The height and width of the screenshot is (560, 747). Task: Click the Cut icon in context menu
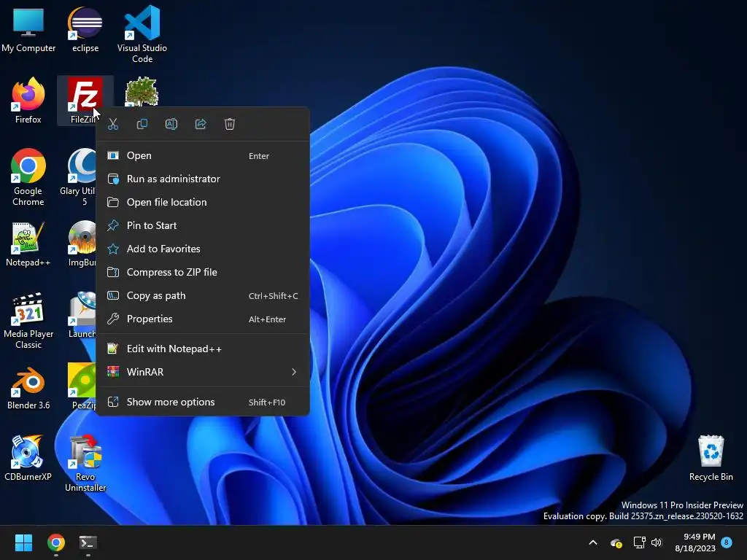(x=113, y=124)
